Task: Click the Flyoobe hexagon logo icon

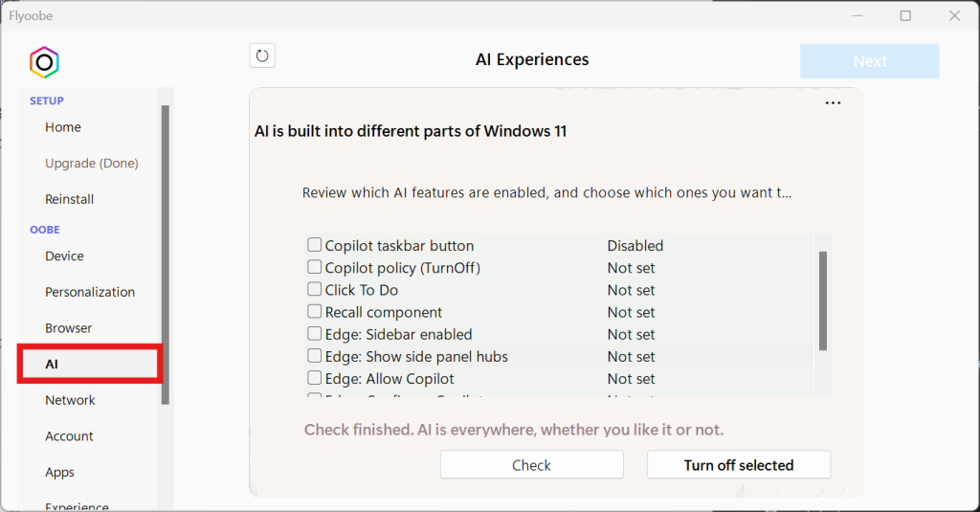Action: pyautogui.click(x=44, y=62)
